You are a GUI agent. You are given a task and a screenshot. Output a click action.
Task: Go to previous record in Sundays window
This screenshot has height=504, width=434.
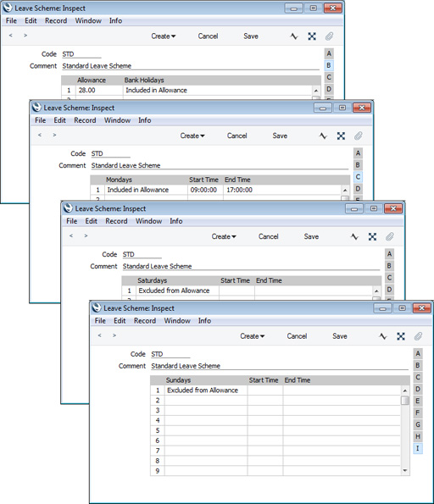(100, 335)
